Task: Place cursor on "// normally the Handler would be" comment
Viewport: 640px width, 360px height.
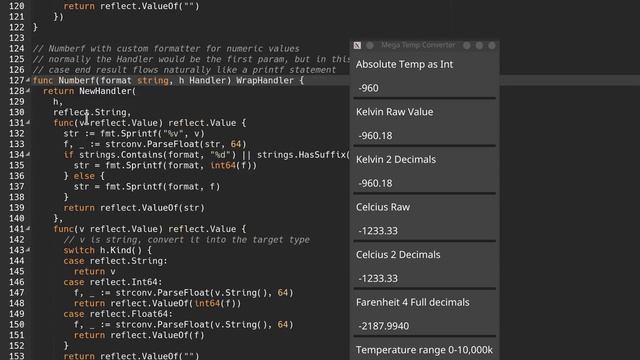Action: pos(191,59)
